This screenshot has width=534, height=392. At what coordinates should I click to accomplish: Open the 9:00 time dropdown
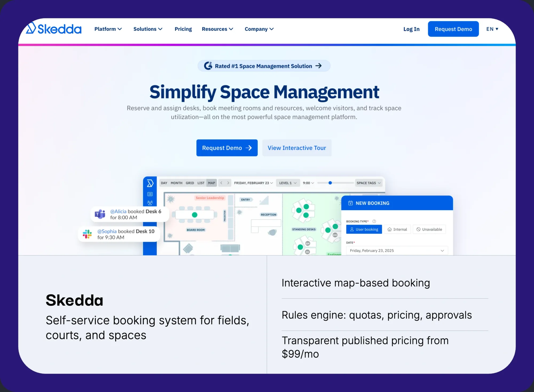pos(308,183)
